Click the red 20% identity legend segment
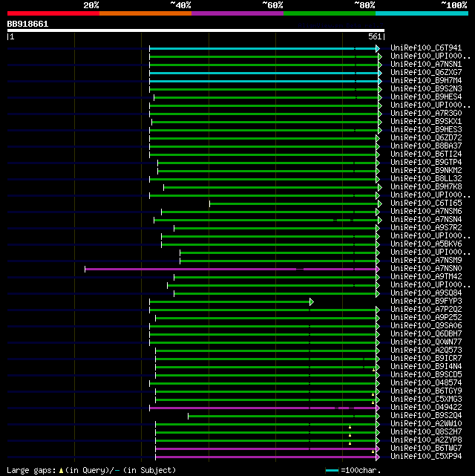Viewport: 475px width, 476px height. click(x=53, y=13)
